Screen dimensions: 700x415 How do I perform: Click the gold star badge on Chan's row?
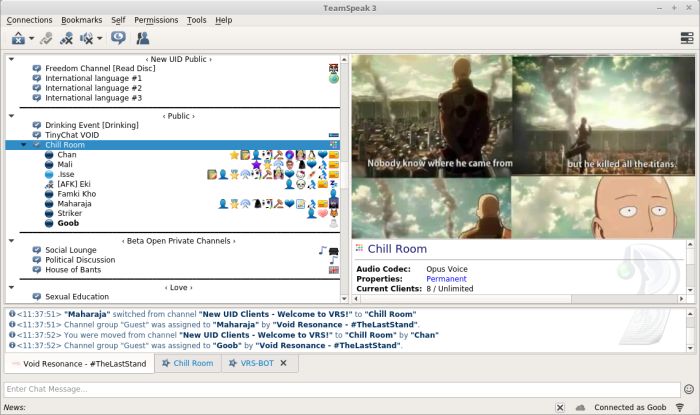(x=234, y=155)
